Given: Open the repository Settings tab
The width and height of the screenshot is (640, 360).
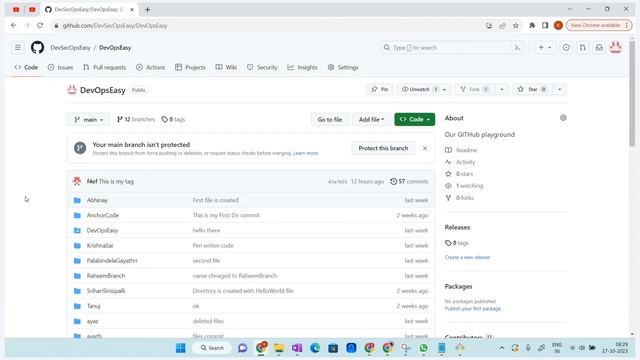Looking at the screenshot, I should (343, 67).
